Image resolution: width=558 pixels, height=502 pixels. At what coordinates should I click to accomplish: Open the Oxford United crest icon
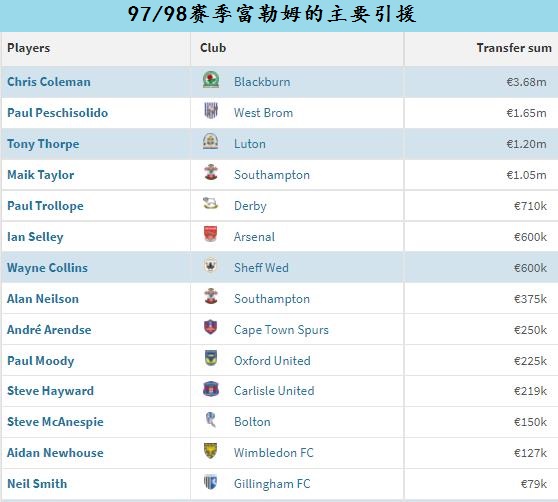(x=211, y=358)
